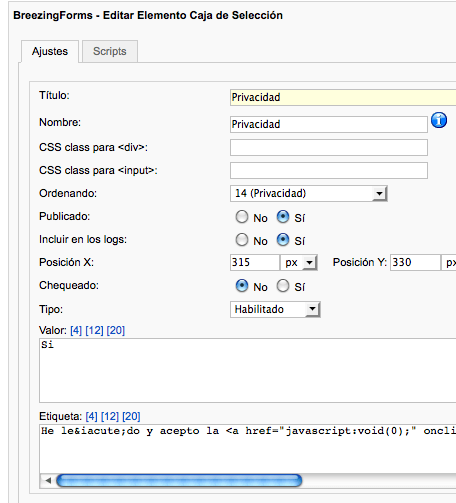Click the Título input field
456x503 pixels.
[343, 97]
